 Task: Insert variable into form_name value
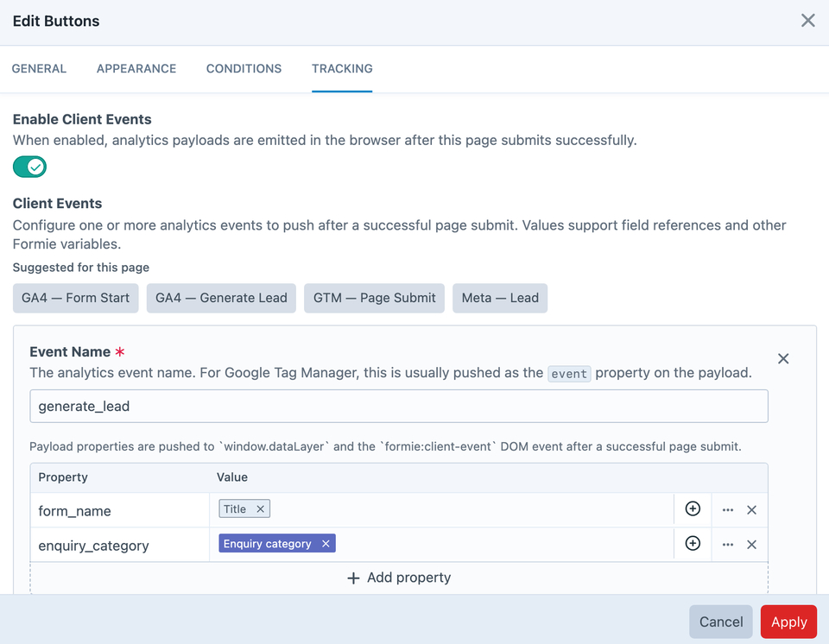click(693, 508)
